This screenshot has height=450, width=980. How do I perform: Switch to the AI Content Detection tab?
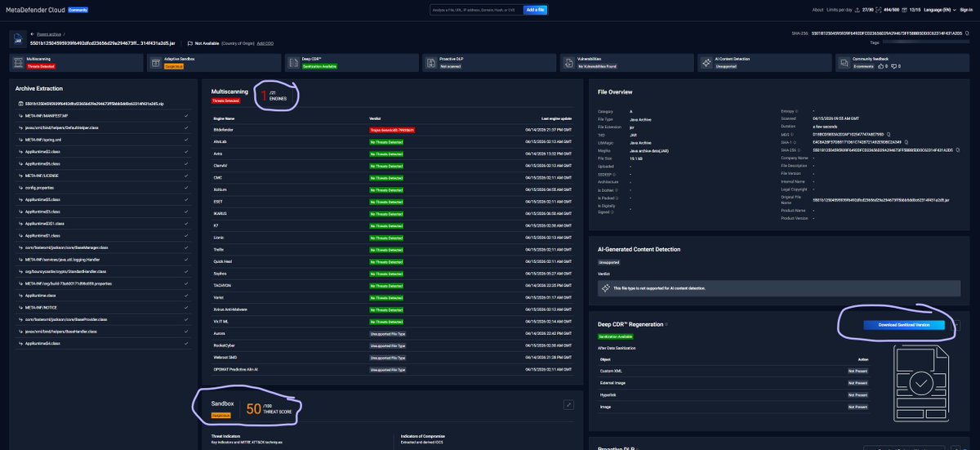click(764, 62)
